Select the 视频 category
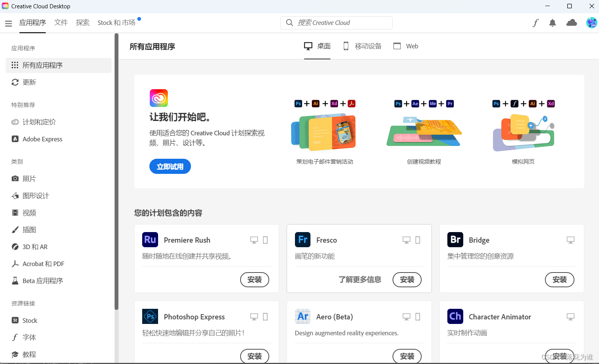The width and height of the screenshot is (599, 364). click(x=59, y=213)
